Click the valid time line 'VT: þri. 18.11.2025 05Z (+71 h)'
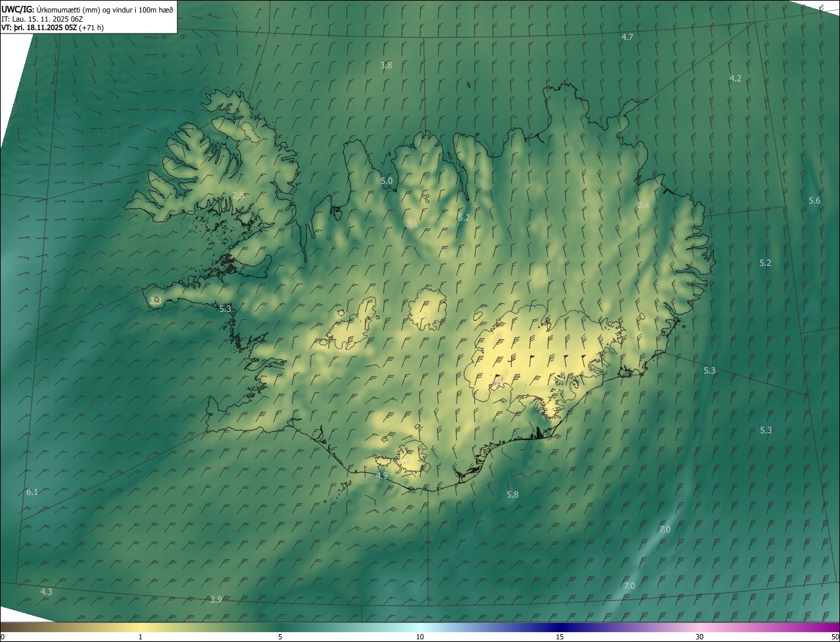 [x=52, y=28]
